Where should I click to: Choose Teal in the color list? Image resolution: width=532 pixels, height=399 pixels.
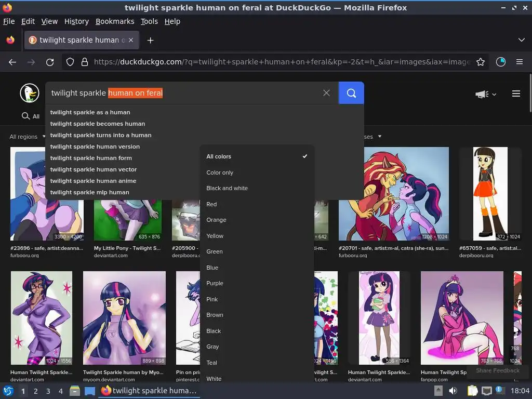pyautogui.click(x=257, y=363)
